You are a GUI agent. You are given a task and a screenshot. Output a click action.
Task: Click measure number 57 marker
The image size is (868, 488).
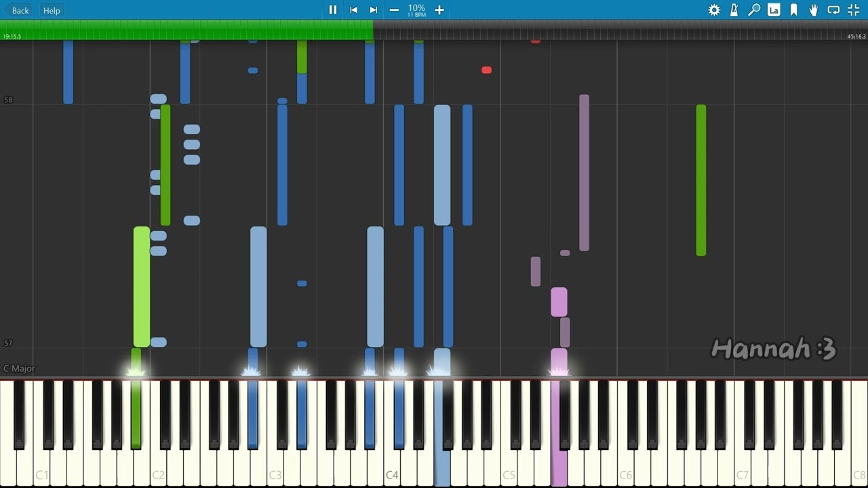tap(8, 343)
